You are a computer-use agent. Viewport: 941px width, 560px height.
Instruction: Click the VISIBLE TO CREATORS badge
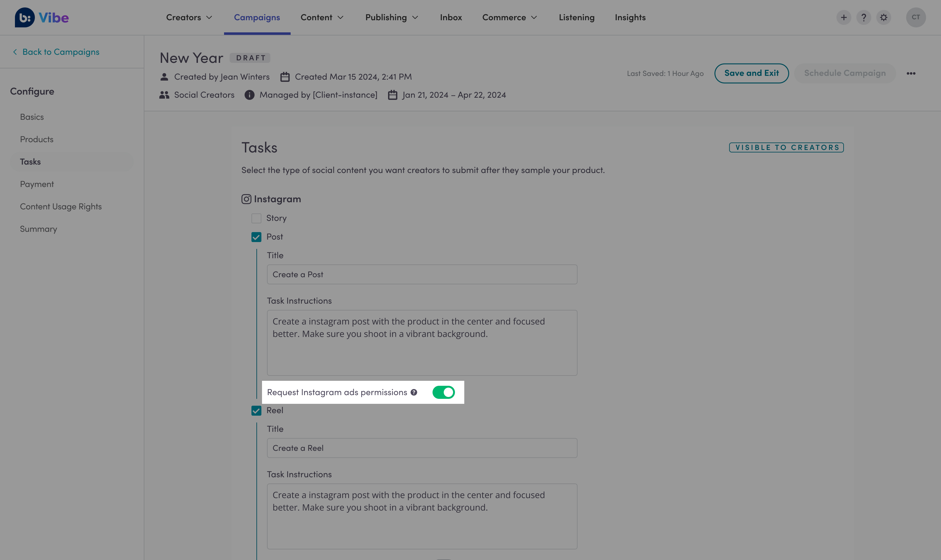pos(787,147)
